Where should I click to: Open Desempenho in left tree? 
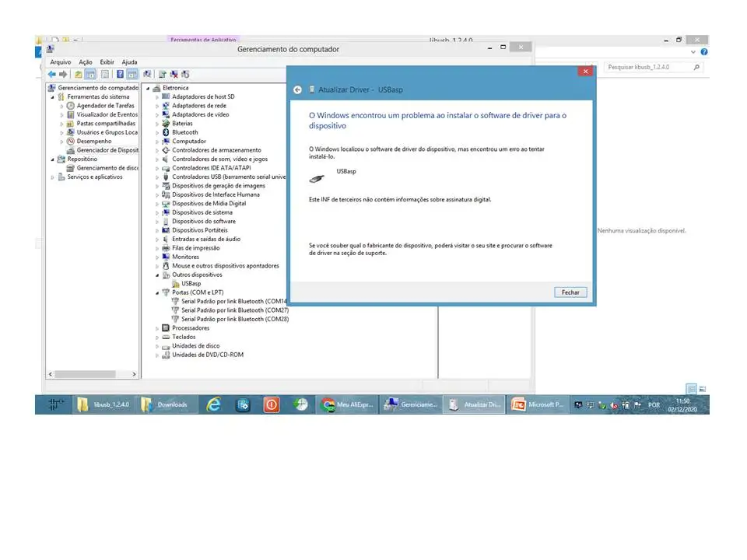[x=94, y=142]
